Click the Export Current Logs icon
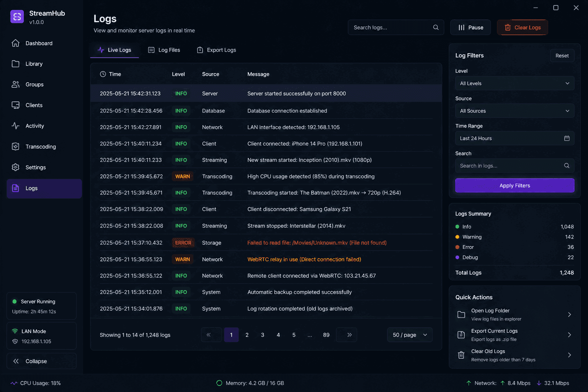Viewport: 588px width, 392px height. (461, 335)
